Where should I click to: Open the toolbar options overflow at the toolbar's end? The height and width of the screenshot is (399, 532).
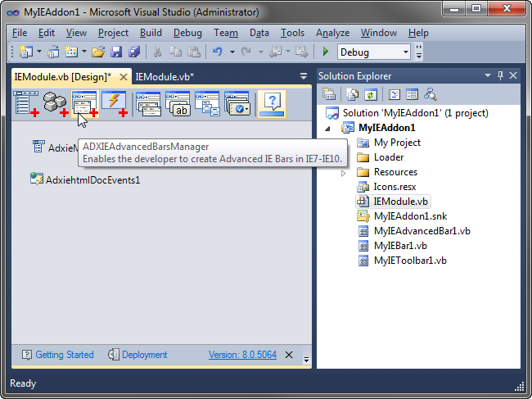(x=419, y=52)
